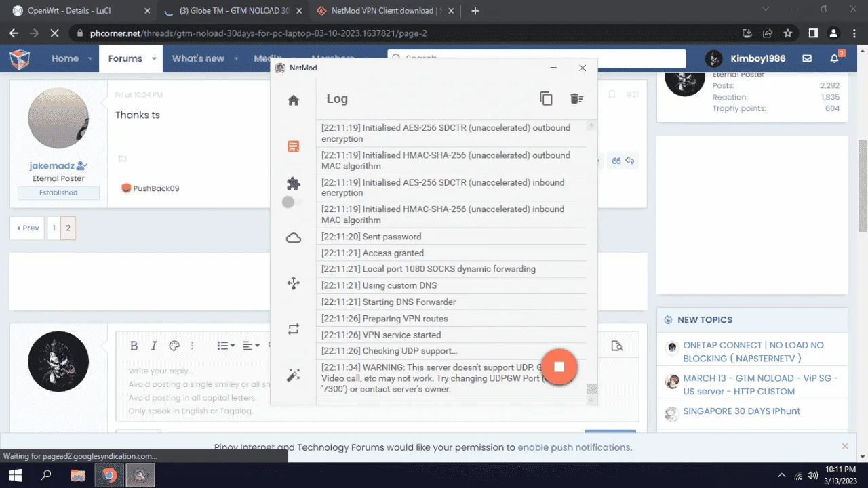868x488 pixels.
Task: Stop the VPN with orange stop button
Action: pyautogui.click(x=559, y=367)
